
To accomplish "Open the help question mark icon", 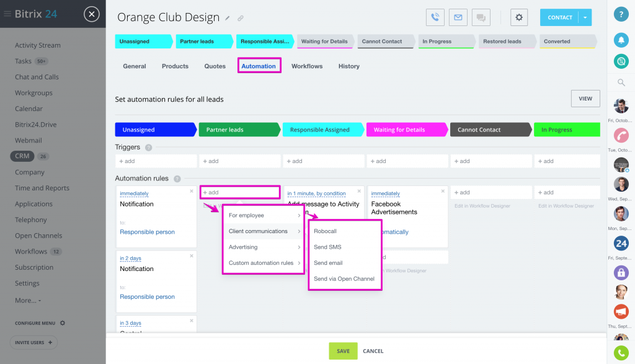I will [x=621, y=14].
